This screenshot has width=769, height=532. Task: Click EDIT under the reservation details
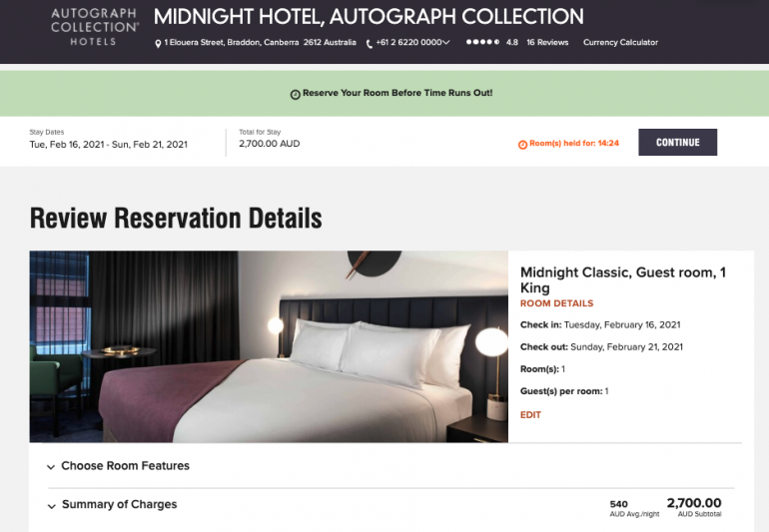[530, 415]
